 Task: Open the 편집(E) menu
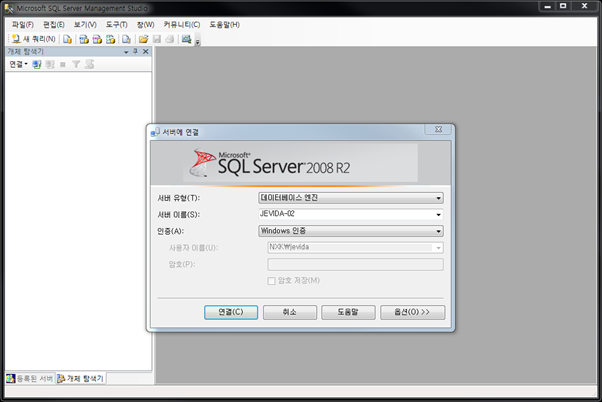[x=53, y=25]
